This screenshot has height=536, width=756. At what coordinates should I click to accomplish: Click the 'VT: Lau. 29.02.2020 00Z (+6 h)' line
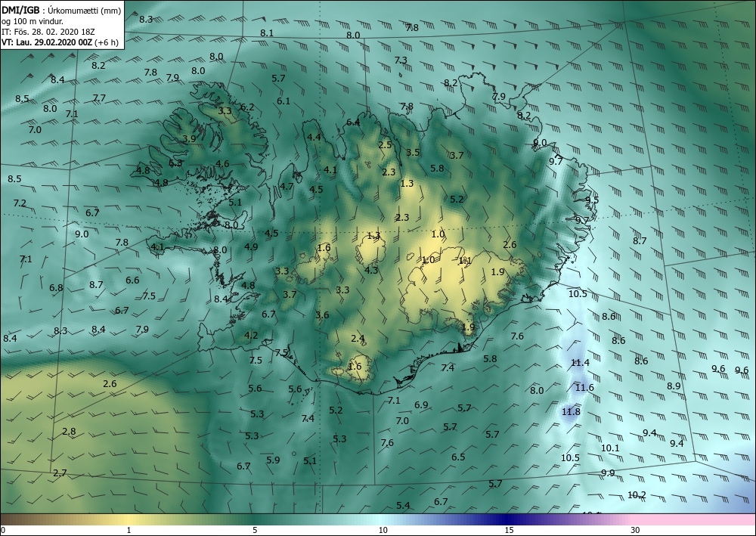[x=60, y=42]
